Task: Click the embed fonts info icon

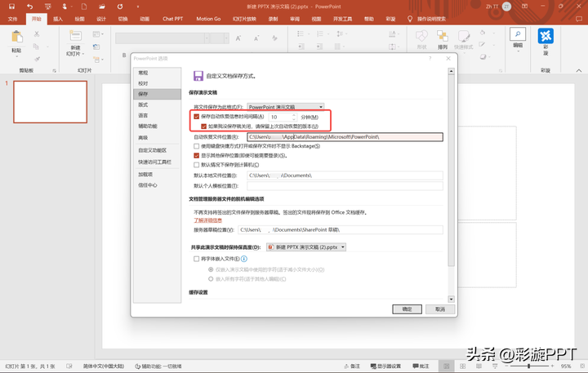Action: [244, 259]
